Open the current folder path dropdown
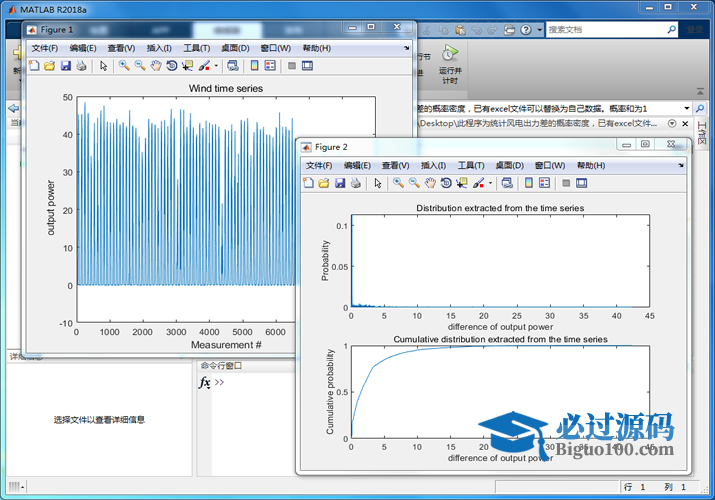This screenshot has width=715, height=500. pyautogui.click(x=686, y=108)
